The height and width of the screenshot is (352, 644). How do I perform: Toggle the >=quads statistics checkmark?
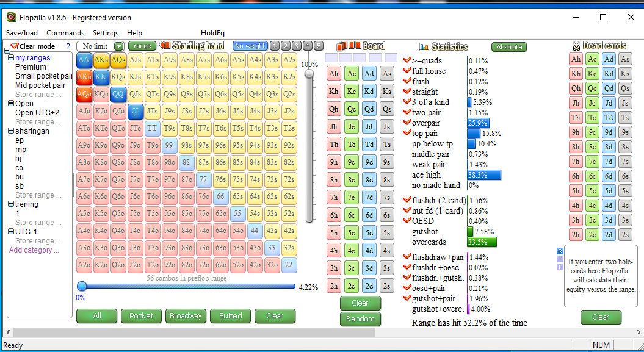click(407, 60)
